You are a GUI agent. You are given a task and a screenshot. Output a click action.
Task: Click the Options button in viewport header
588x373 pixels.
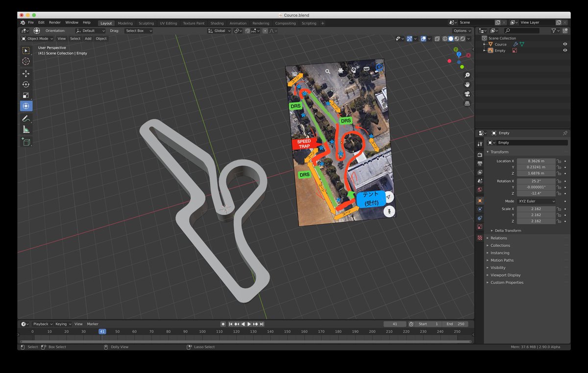tap(462, 31)
